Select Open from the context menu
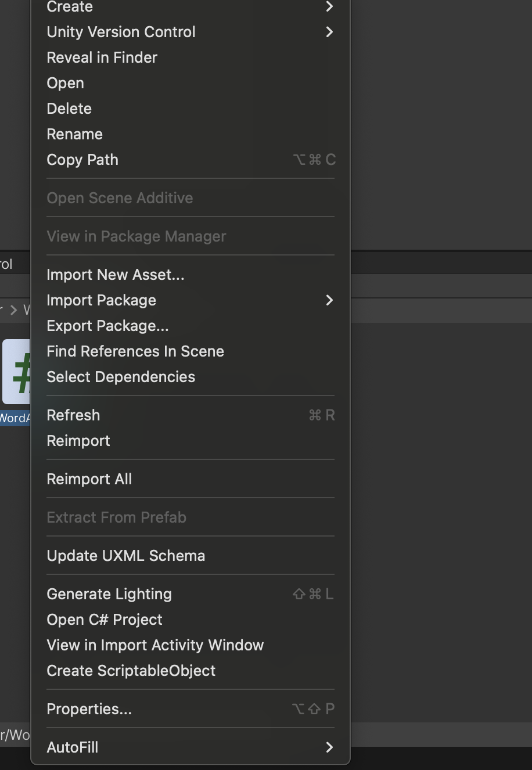 [65, 83]
